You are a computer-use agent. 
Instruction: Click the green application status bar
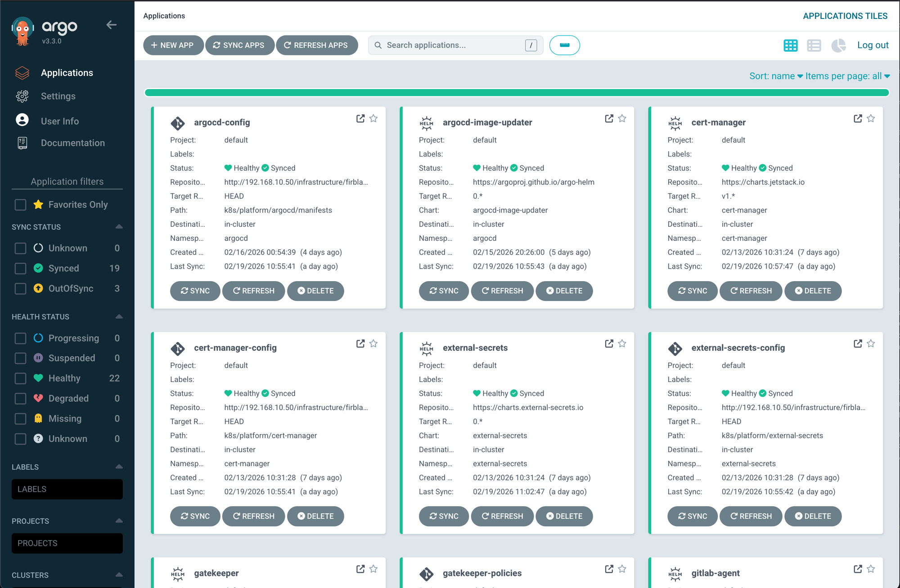point(516,93)
